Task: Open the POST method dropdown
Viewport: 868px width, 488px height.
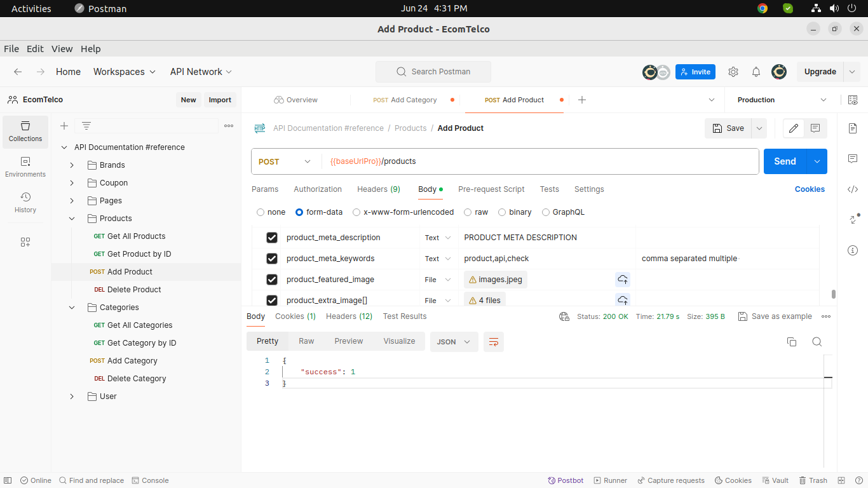Action: [285, 161]
